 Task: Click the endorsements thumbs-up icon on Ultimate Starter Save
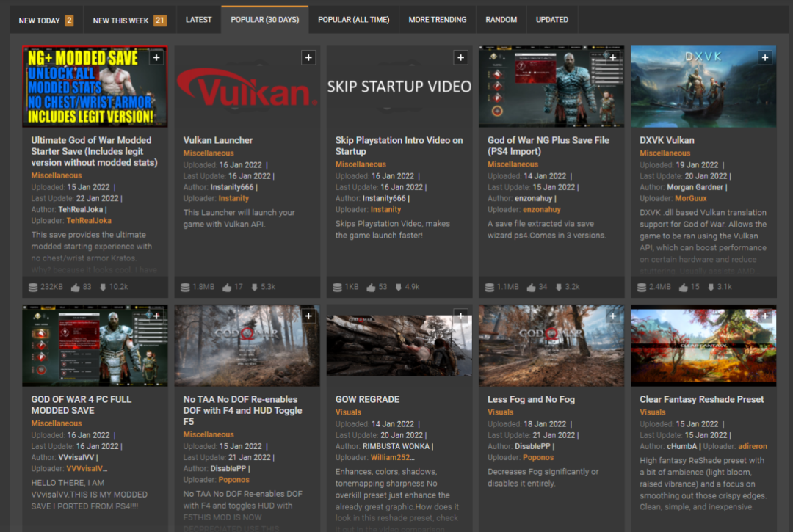tap(76, 288)
